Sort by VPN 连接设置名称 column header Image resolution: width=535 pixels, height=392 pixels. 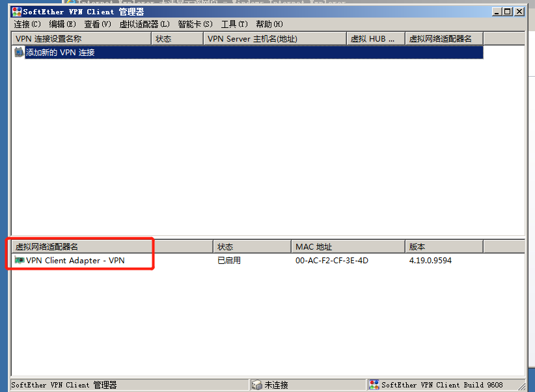pyautogui.click(x=81, y=39)
